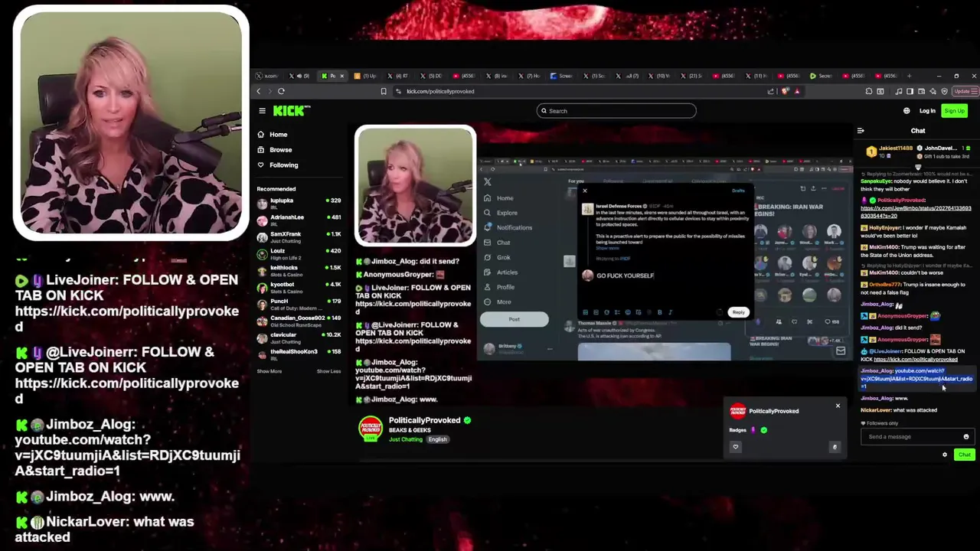Open Following in Kick sidebar
The height and width of the screenshot is (551, 980).
[278, 165]
